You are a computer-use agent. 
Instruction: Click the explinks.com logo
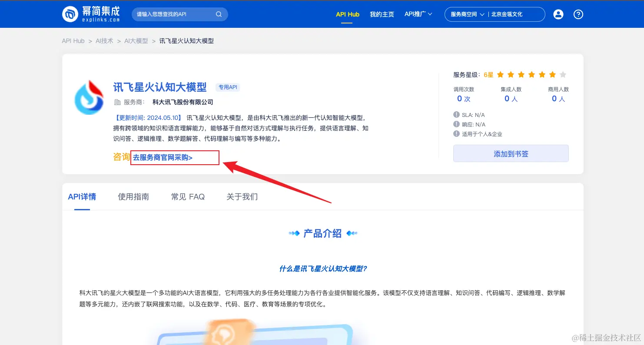click(x=91, y=14)
